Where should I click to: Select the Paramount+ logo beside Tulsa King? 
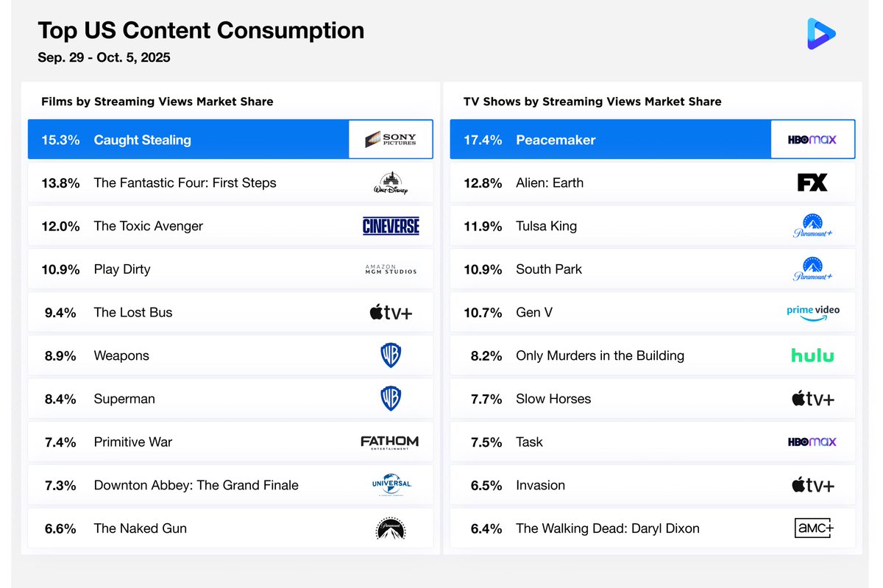[813, 226]
